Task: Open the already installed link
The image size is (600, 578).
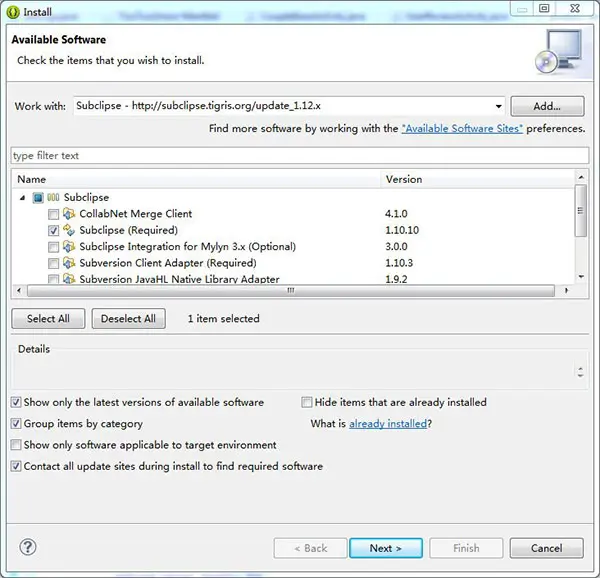Action: coord(388,424)
